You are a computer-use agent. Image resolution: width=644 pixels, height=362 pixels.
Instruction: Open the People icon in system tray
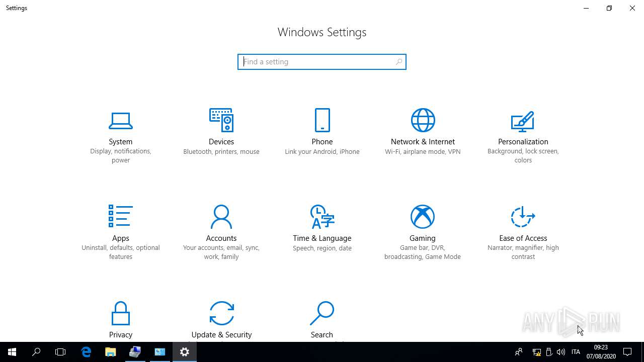(x=519, y=352)
